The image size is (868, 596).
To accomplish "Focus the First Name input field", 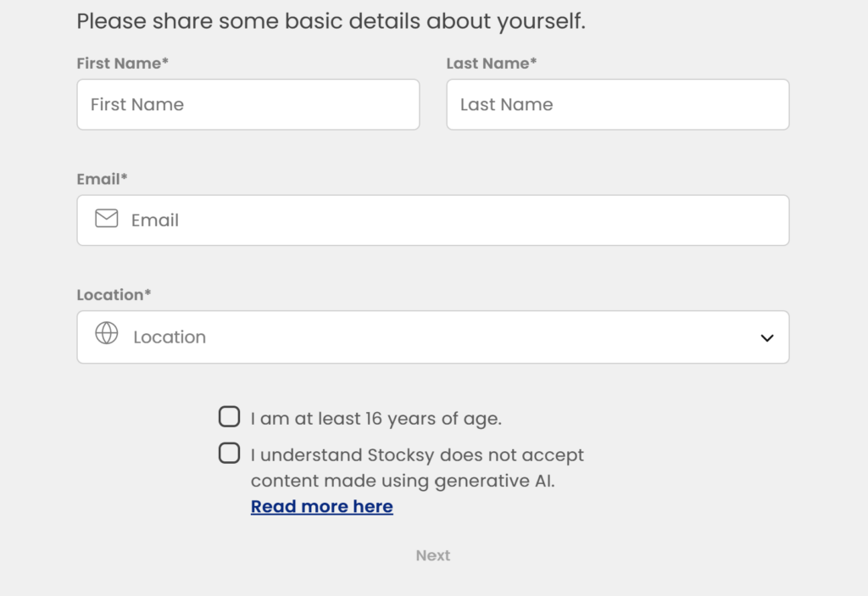I will [x=248, y=104].
